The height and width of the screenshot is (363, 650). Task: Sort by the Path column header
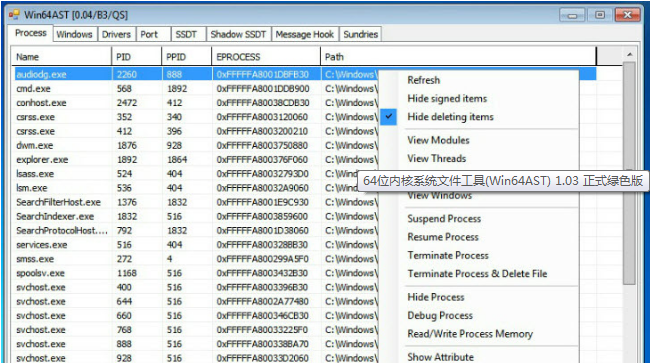pyautogui.click(x=458, y=57)
